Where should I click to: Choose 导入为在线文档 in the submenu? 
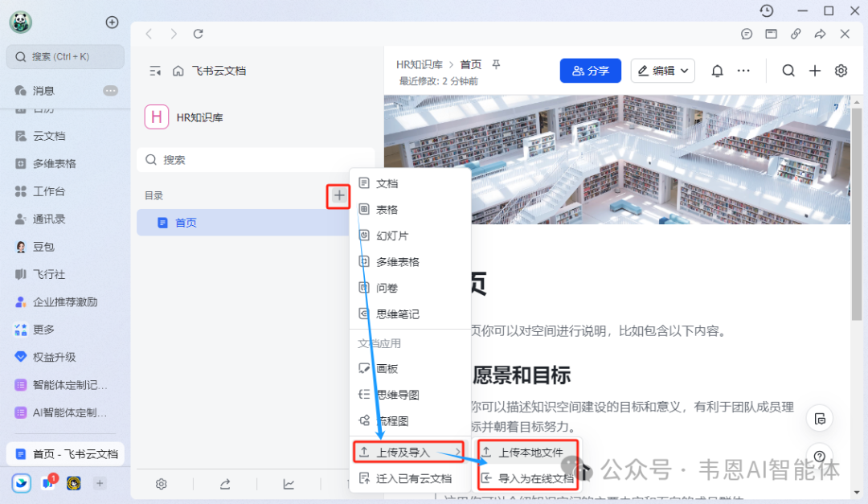(527, 478)
